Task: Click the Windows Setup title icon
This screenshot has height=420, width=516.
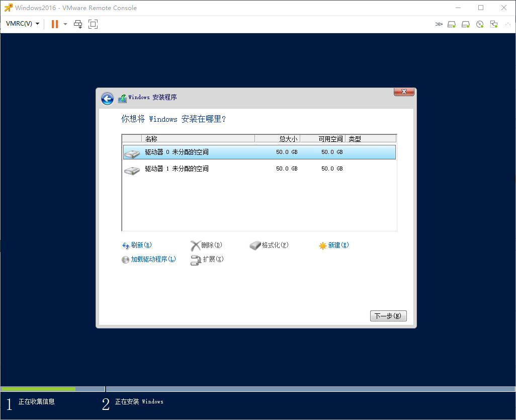Action: tap(122, 98)
